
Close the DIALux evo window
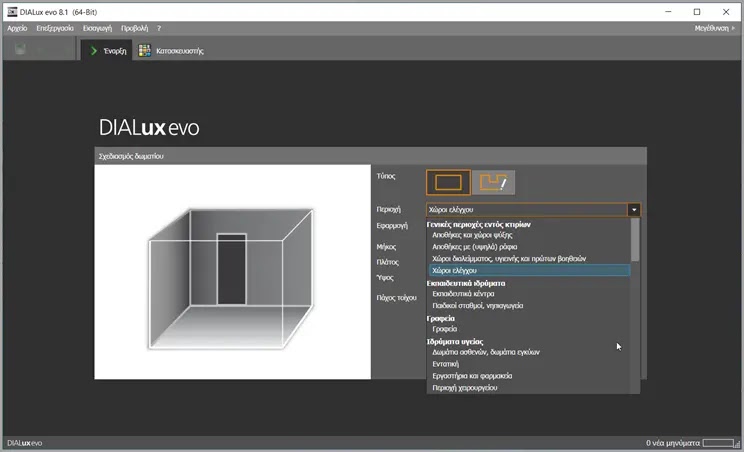coord(726,12)
